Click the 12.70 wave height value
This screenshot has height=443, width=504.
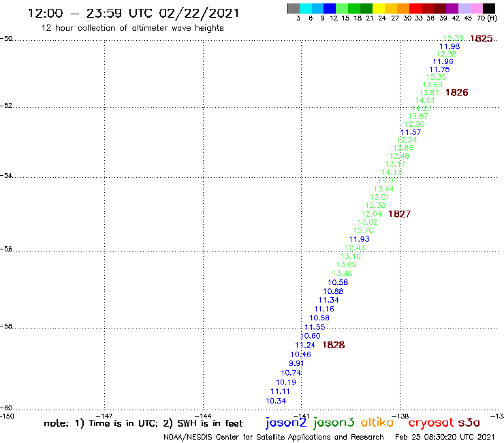[x=364, y=230]
